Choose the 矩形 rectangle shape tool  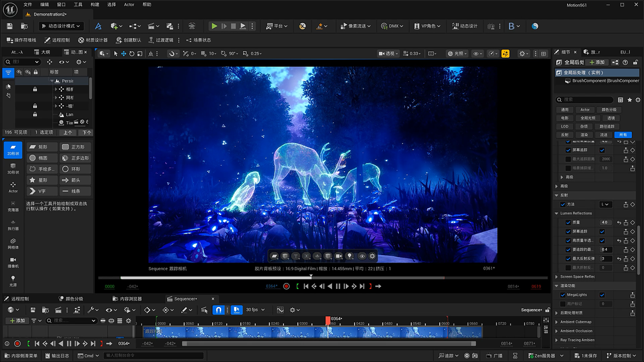42,147
